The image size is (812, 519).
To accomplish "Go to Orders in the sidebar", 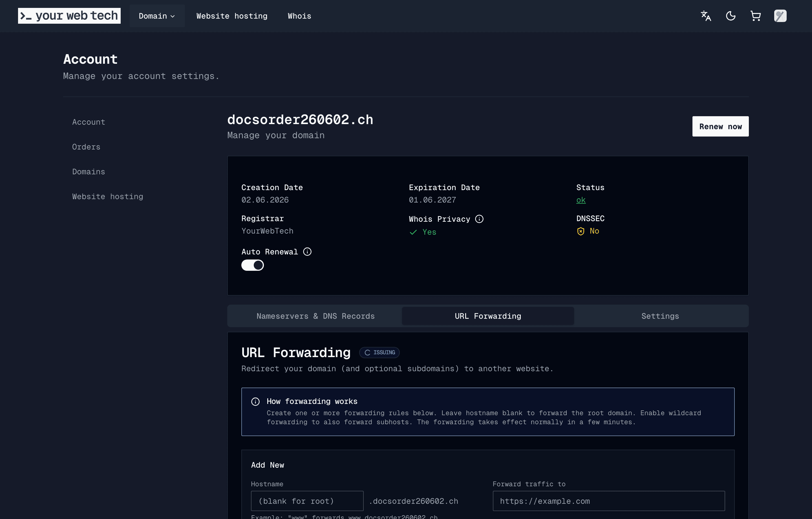I will [86, 147].
